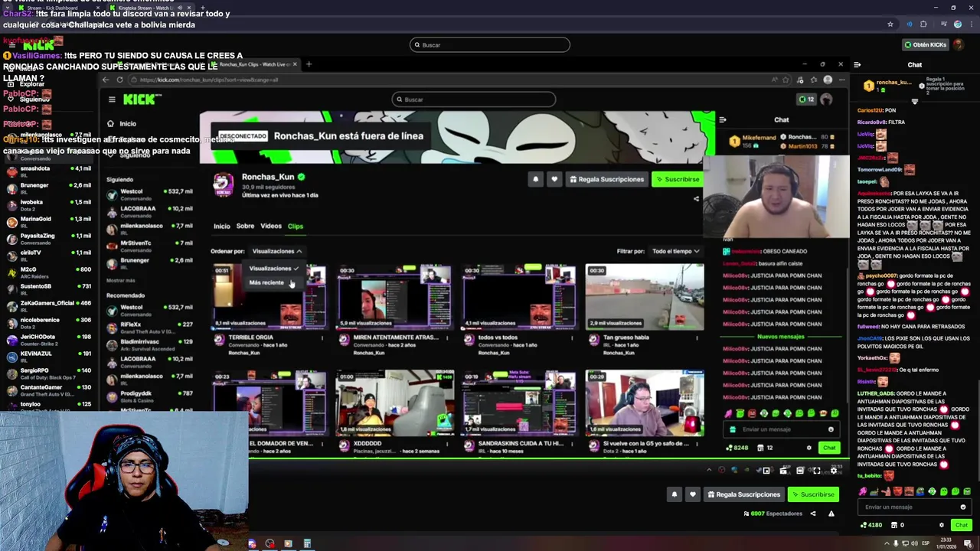Click outer green Suscribirse button below stream
The image size is (980, 551).
pyautogui.click(x=813, y=494)
